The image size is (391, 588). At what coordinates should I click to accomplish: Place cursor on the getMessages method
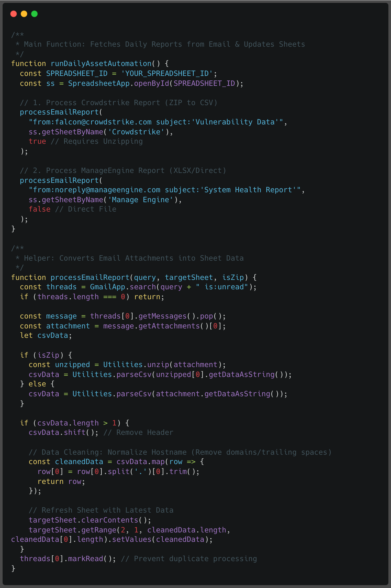click(x=162, y=316)
